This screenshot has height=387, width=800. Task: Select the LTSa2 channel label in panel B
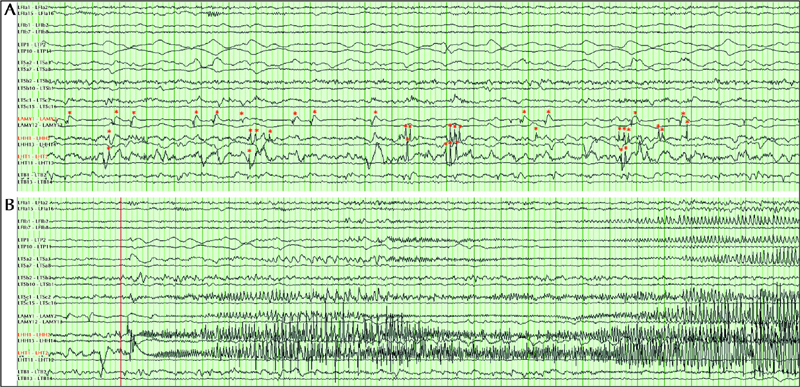click(34, 260)
